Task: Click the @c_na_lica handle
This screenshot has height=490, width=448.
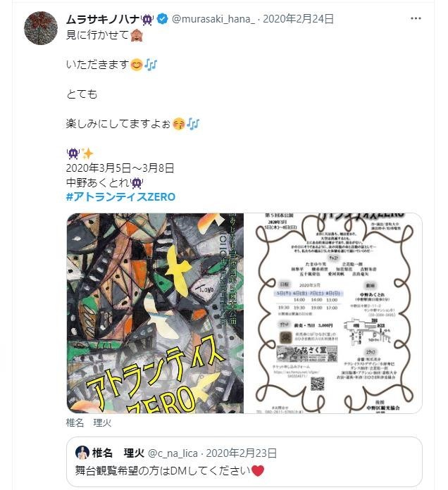Action: 173,453
